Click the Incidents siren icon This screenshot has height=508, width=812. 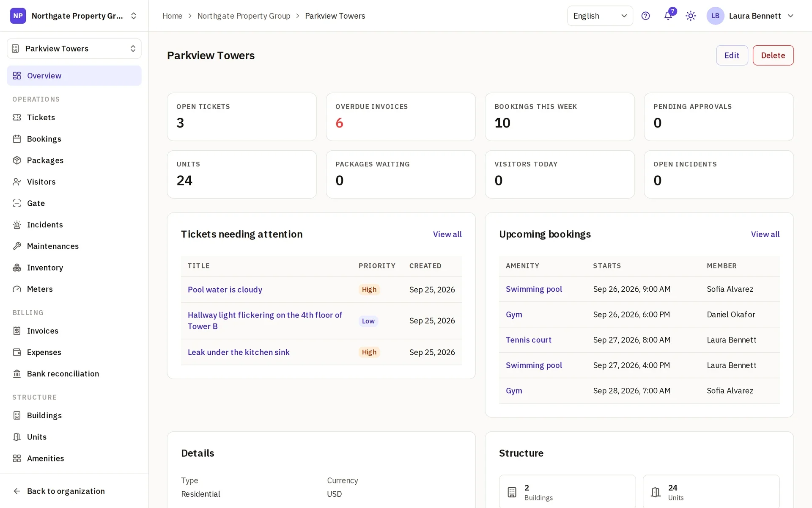(x=17, y=225)
